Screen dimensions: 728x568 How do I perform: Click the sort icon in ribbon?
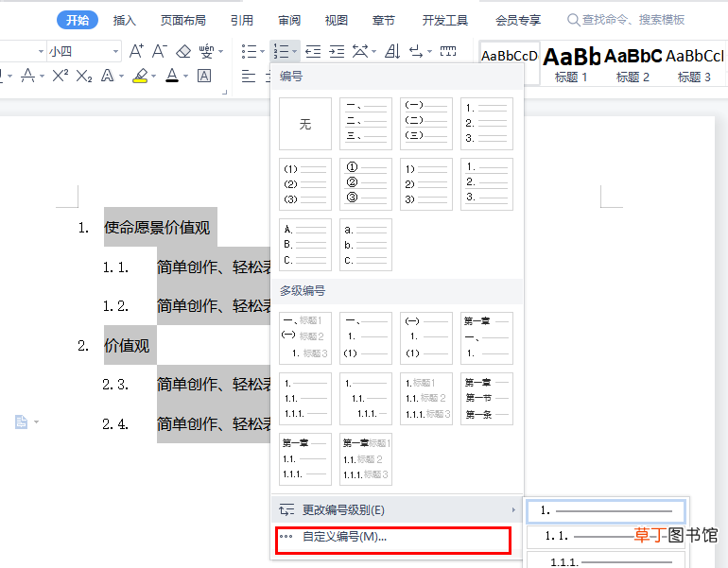[392, 51]
